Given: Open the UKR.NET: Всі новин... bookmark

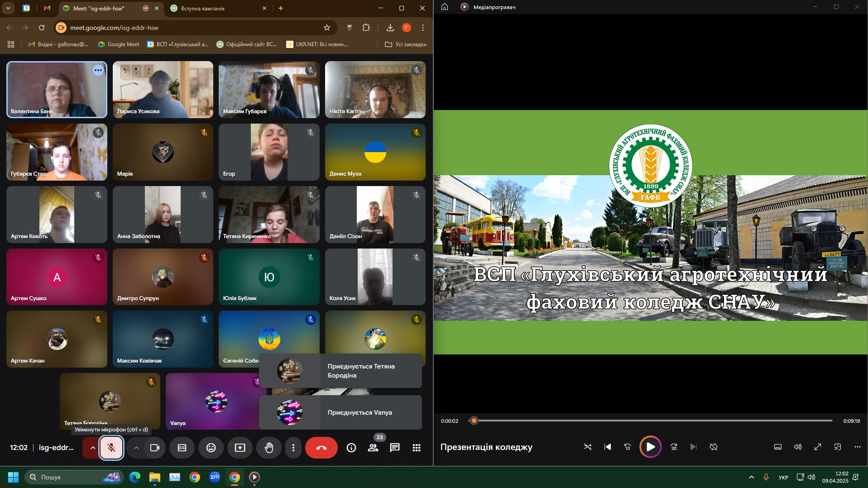Looking at the screenshot, I should (x=317, y=44).
